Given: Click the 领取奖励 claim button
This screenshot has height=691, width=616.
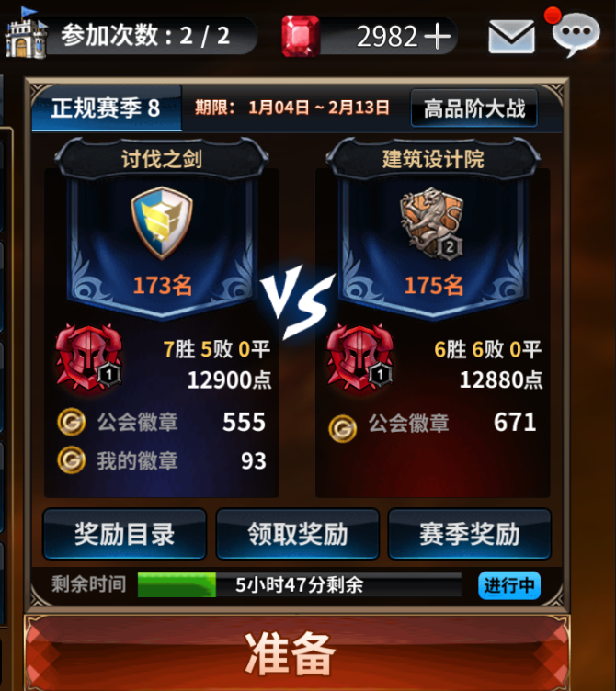Looking at the screenshot, I should 298,534.
